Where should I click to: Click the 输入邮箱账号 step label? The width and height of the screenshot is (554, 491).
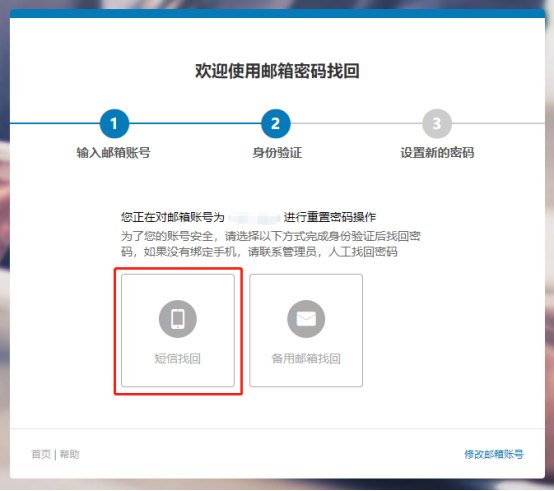[x=113, y=153]
